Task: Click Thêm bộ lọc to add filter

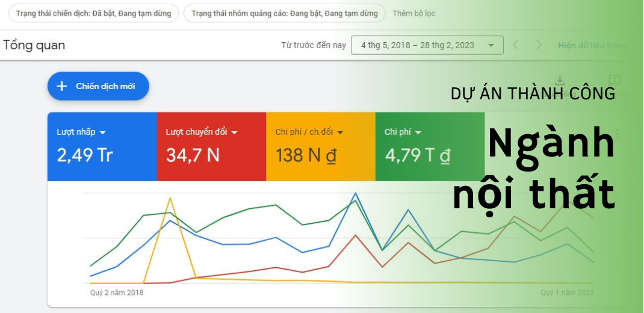Action: 413,13
